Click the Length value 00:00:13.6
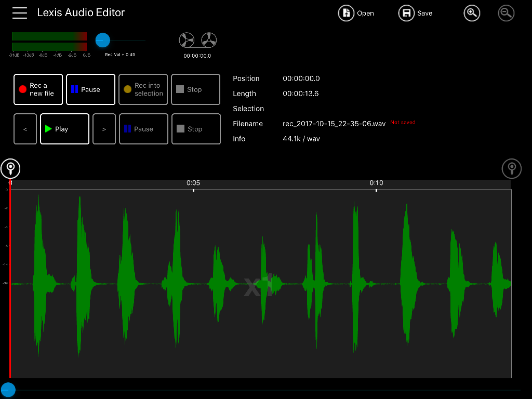The height and width of the screenshot is (399, 532). (301, 94)
